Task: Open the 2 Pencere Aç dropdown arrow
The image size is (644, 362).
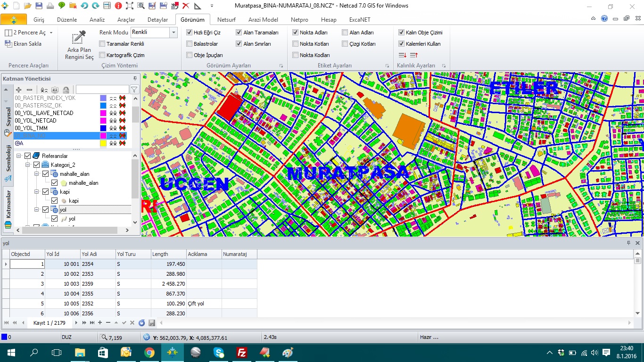Action: 51,33
